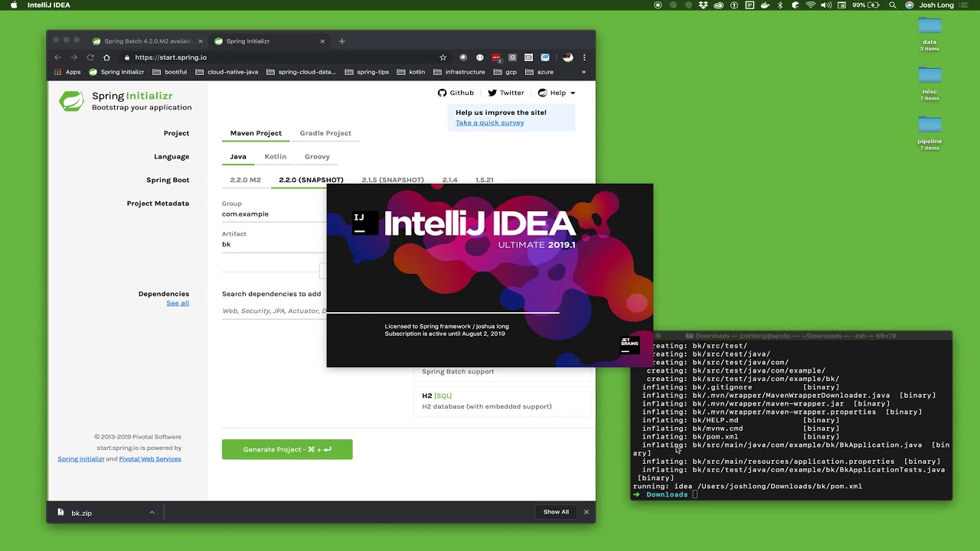Click the Chrome home icon
Viewport: 980px width, 551px height.
pyautogui.click(x=106, y=57)
